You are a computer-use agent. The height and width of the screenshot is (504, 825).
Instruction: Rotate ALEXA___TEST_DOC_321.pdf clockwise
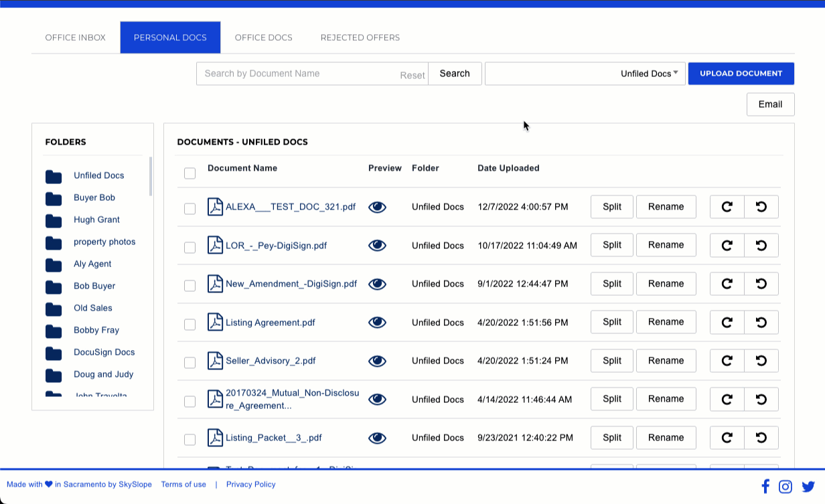pos(727,207)
